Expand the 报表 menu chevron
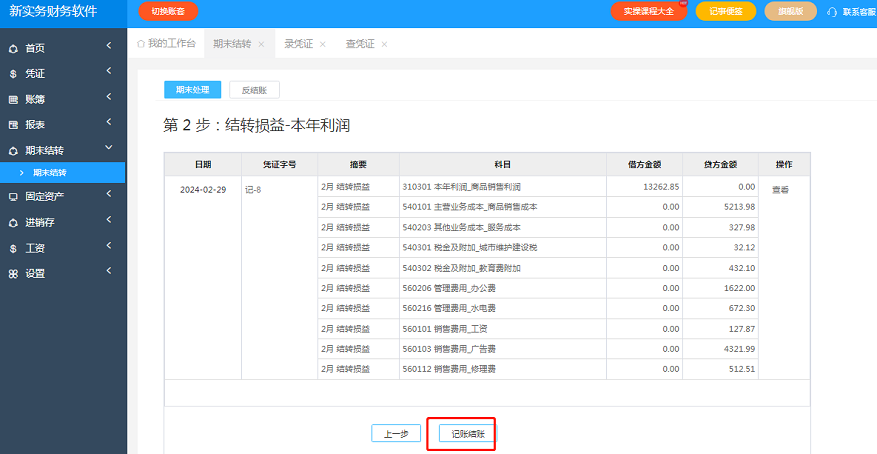Screen dimensions: 877x454 (x=109, y=122)
